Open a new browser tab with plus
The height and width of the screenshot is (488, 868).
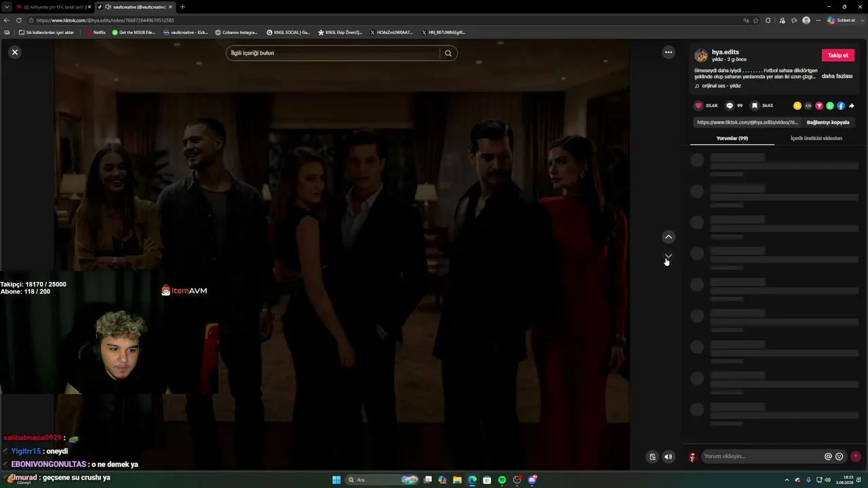(182, 7)
